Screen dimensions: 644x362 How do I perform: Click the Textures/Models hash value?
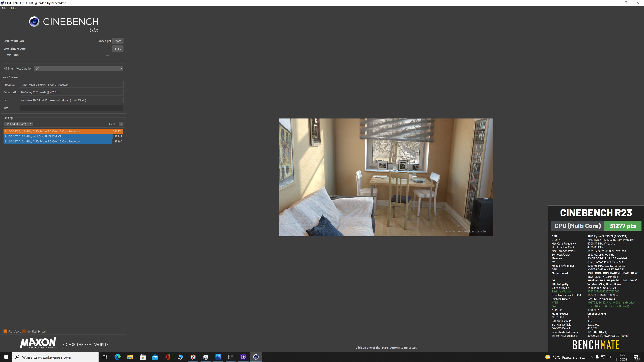pyautogui.click(x=603, y=292)
